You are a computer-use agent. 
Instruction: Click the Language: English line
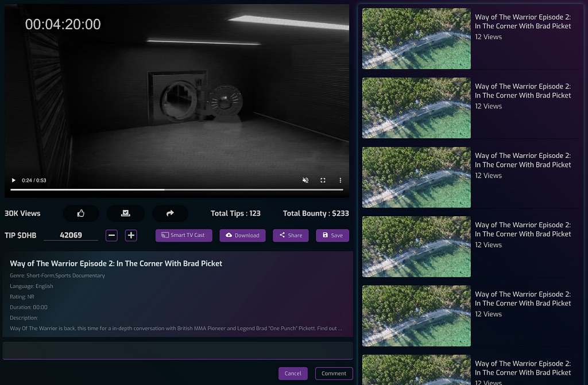click(32, 286)
